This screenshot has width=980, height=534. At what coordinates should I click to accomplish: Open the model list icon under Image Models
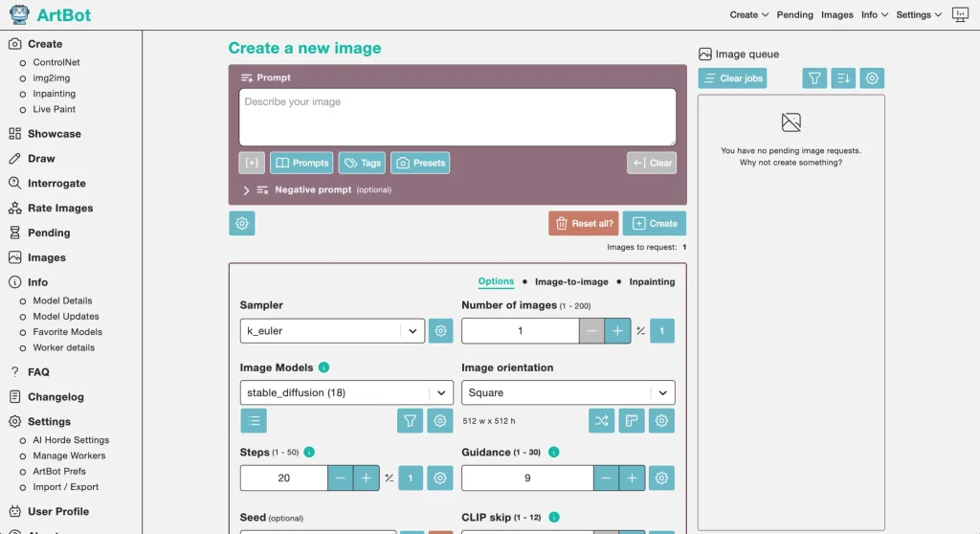point(254,420)
